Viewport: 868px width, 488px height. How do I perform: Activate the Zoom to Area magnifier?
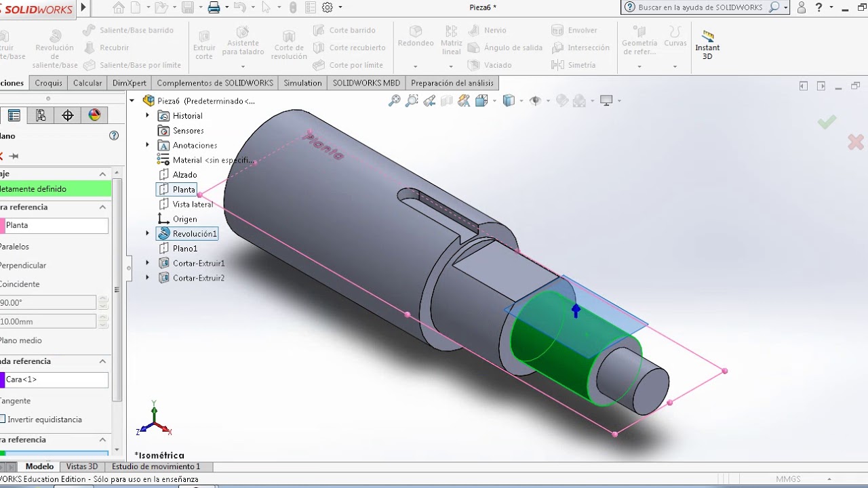tap(412, 101)
